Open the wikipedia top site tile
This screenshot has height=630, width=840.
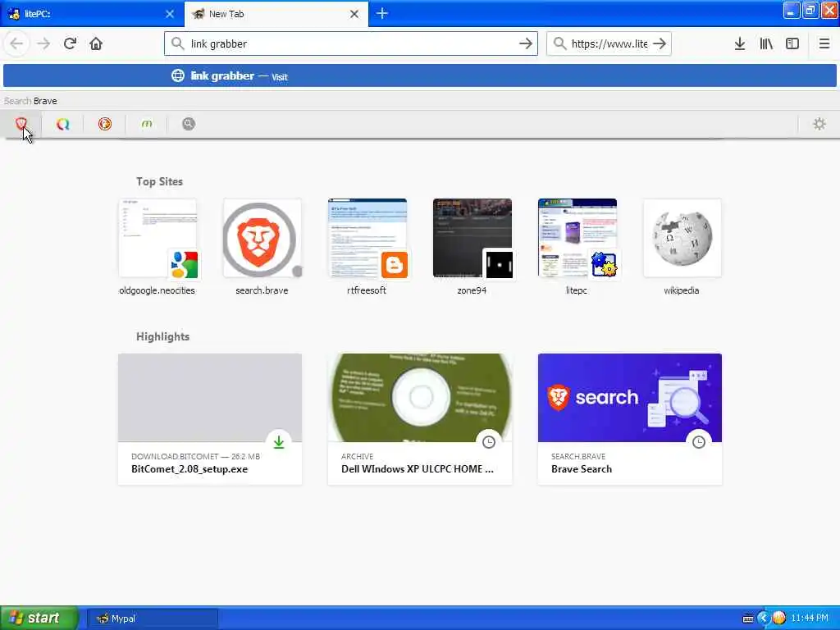pyautogui.click(x=682, y=248)
